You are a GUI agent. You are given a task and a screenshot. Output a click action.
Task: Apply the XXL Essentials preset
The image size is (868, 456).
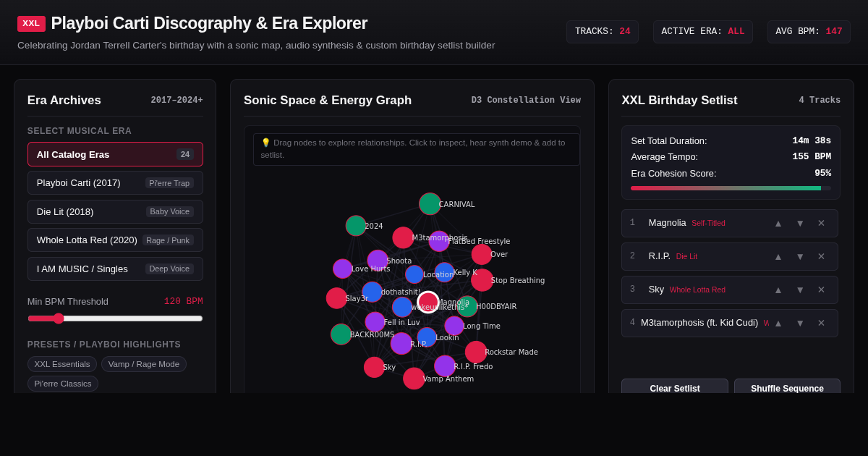pyautogui.click(x=62, y=364)
